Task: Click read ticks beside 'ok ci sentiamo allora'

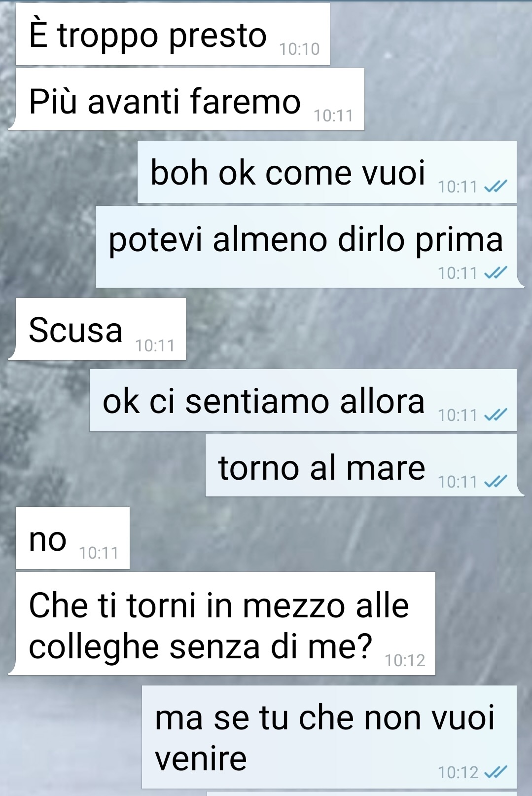Action: [496, 415]
